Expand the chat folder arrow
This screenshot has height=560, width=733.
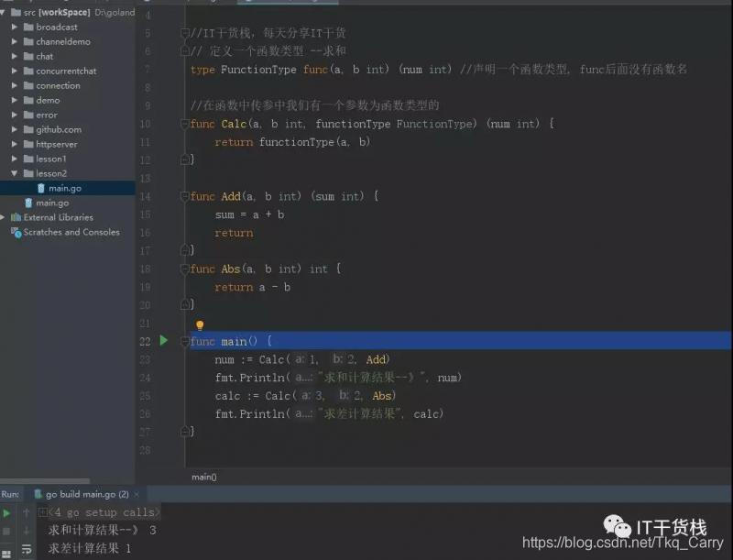[x=15, y=56]
